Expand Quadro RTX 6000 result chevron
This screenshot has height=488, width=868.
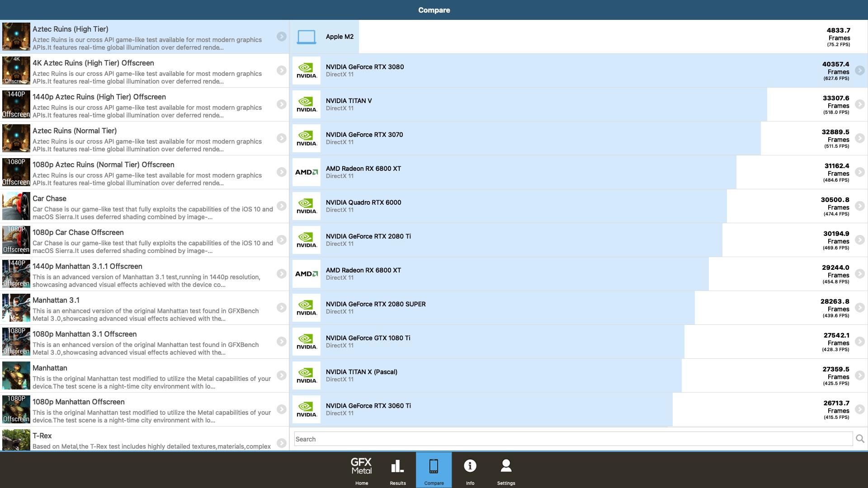pos(860,206)
